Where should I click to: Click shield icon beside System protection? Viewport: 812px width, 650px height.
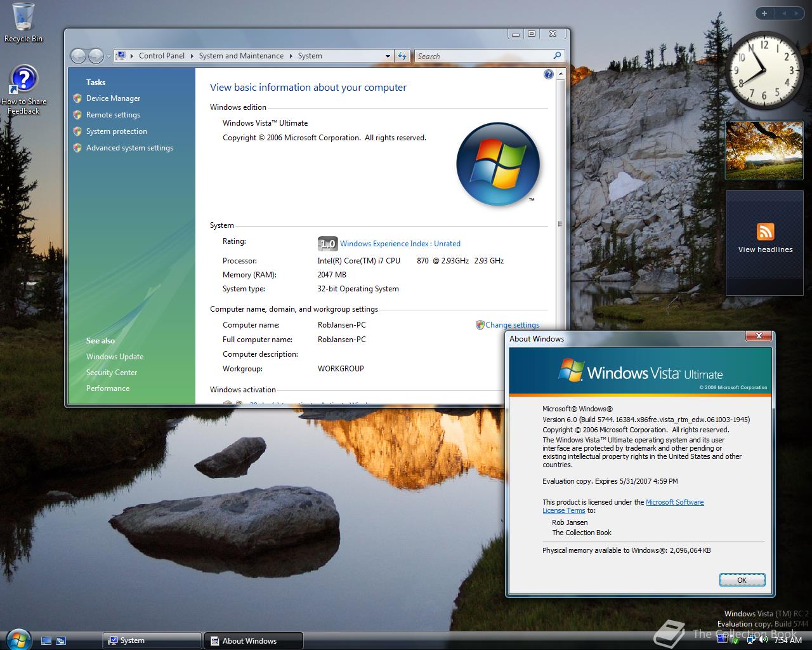click(77, 131)
